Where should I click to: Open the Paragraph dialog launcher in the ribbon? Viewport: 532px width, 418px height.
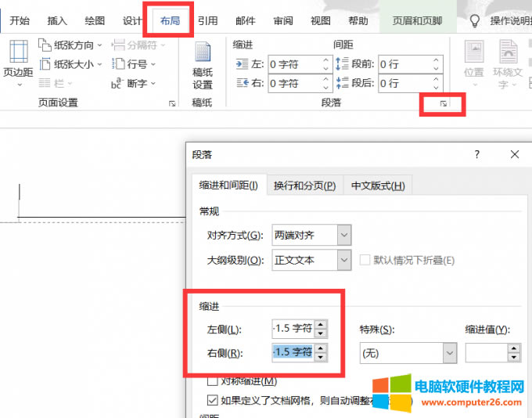(443, 103)
